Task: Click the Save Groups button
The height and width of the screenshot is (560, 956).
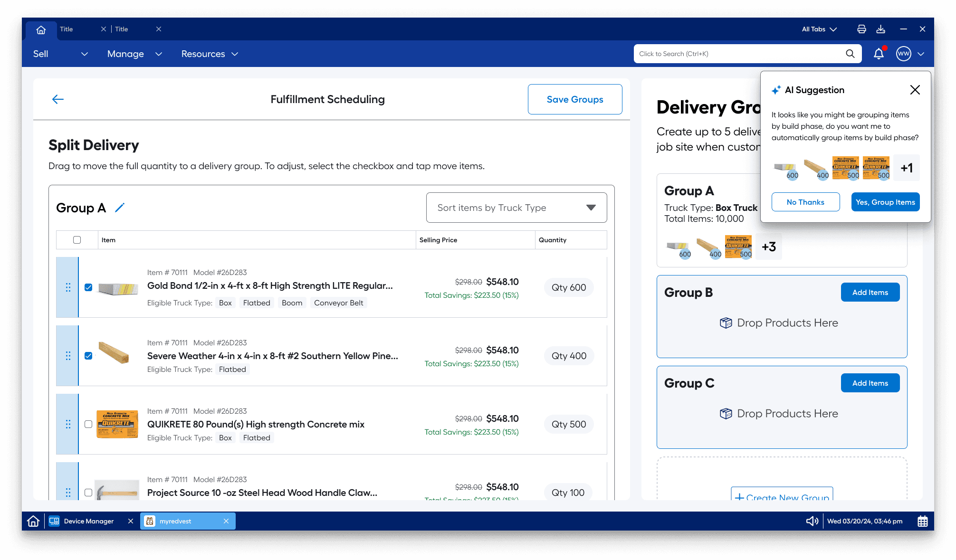Action: pos(575,99)
